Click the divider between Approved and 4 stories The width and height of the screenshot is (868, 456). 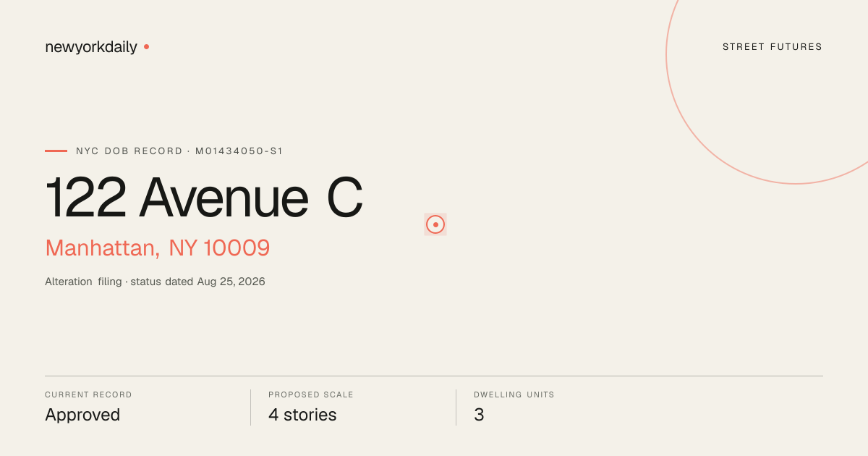[250, 408]
